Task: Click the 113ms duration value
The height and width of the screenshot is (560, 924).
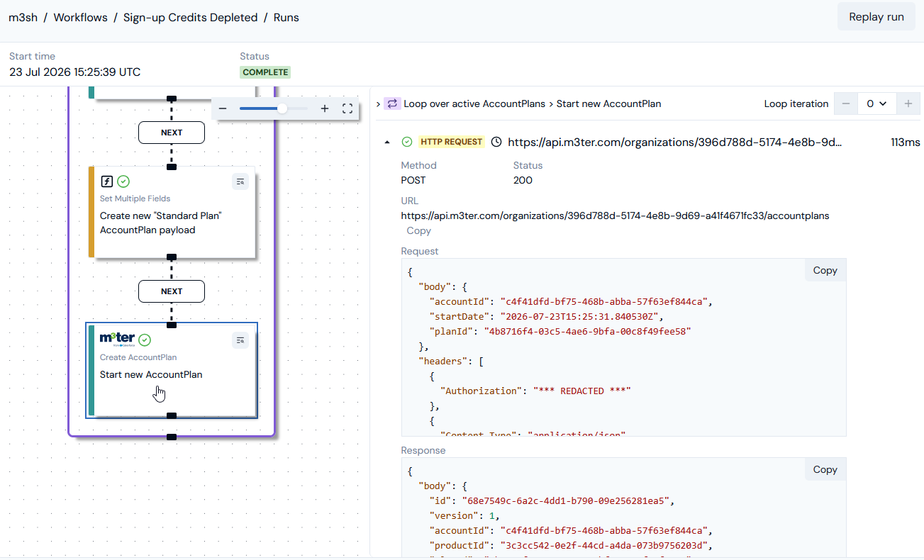Action: click(x=906, y=142)
